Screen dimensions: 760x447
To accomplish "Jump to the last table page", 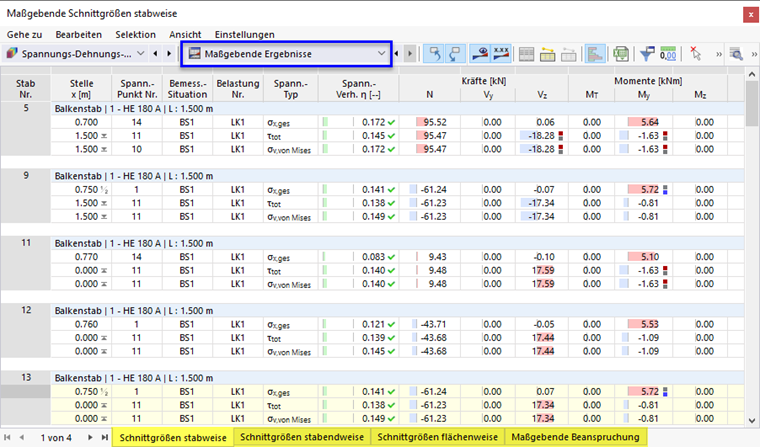I will (104, 437).
